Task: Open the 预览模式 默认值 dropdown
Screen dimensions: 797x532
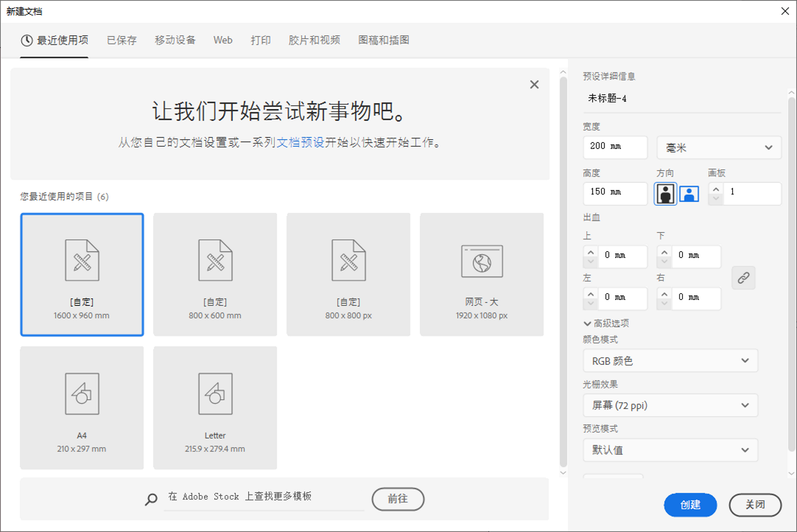Action: coord(670,450)
